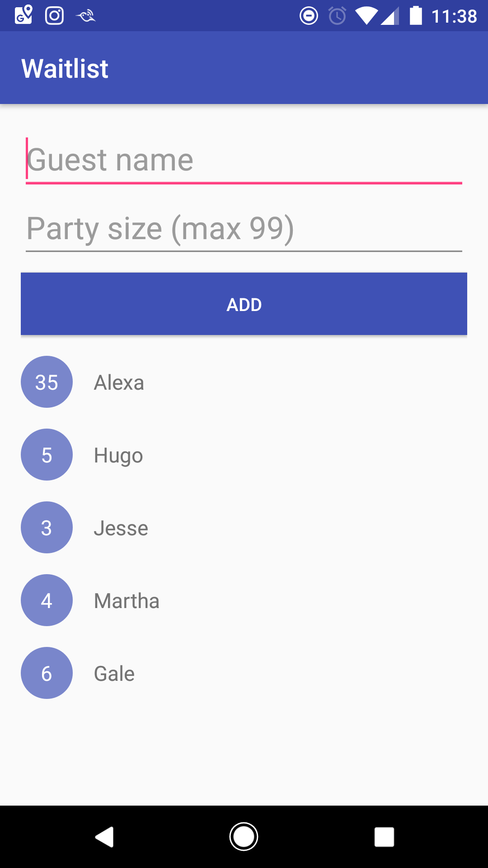Tap Martha's party size 4 badge
488x868 pixels.
pyautogui.click(x=47, y=600)
